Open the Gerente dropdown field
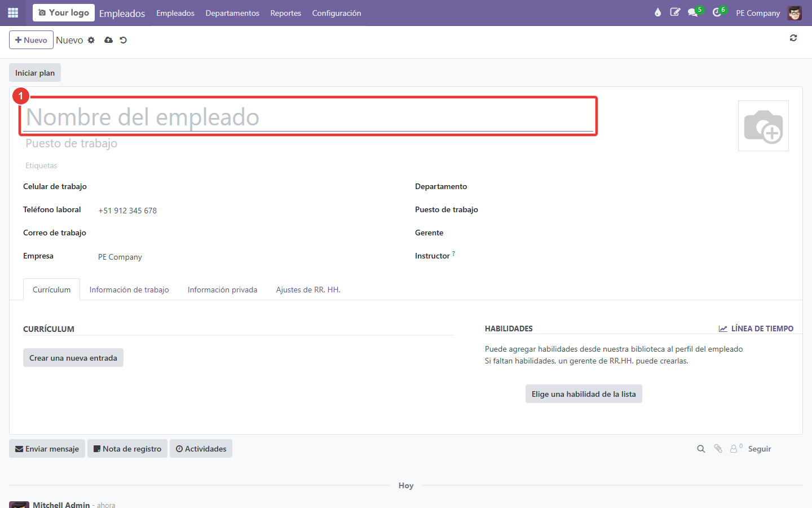This screenshot has height=508, width=812. [x=639, y=233]
